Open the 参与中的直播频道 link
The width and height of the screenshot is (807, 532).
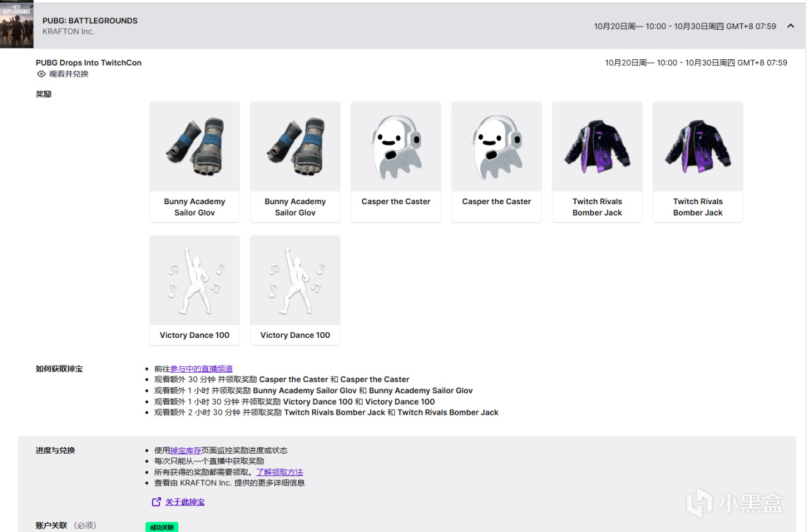coord(201,369)
